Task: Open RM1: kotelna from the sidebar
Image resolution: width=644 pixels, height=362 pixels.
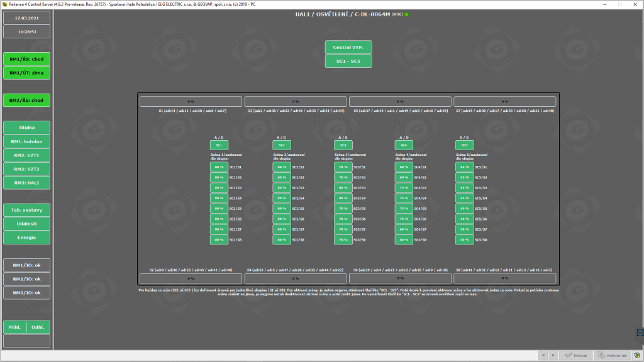Action: [x=26, y=141]
